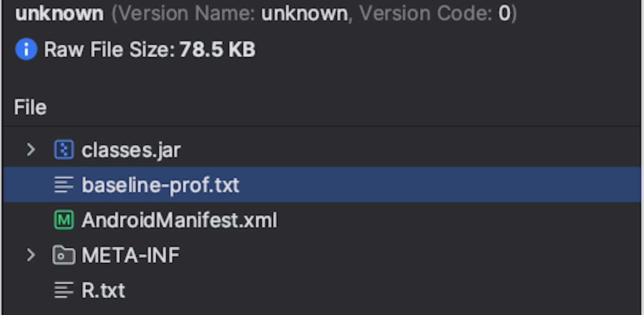Viewport: 644px width, 315px height.
Task: Click the baseline-prof.txt text file icon
Action: pos(64,185)
